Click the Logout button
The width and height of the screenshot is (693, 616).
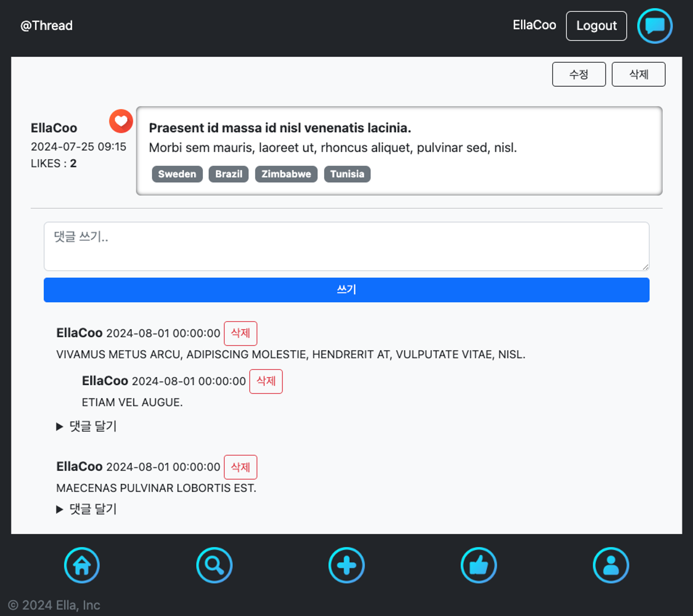click(596, 26)
